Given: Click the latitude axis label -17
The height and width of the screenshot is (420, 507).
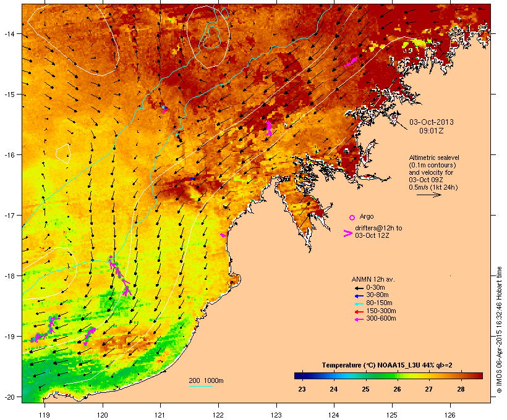Looking at the screenshot, I should point(9,216).
